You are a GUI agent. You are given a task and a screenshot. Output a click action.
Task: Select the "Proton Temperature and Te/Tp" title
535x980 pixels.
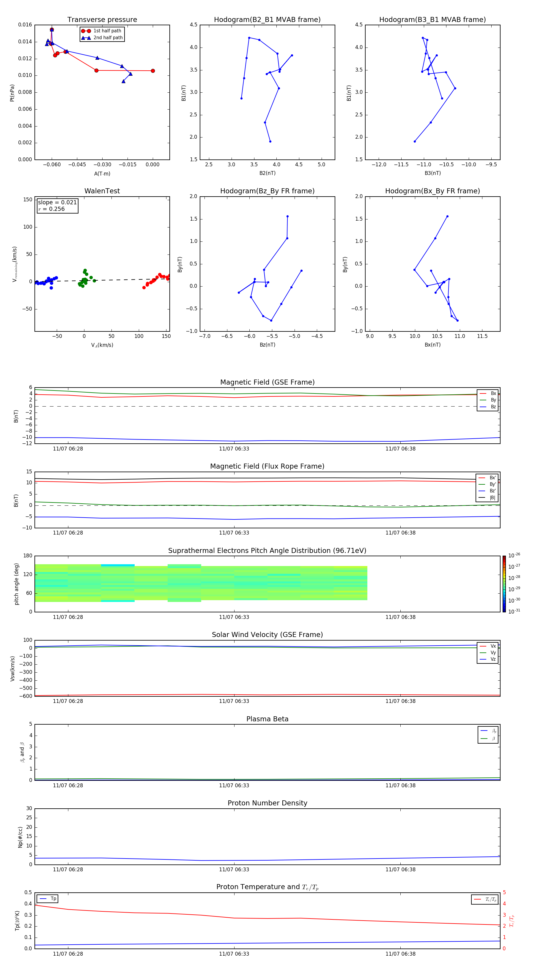tap(267, 887)
